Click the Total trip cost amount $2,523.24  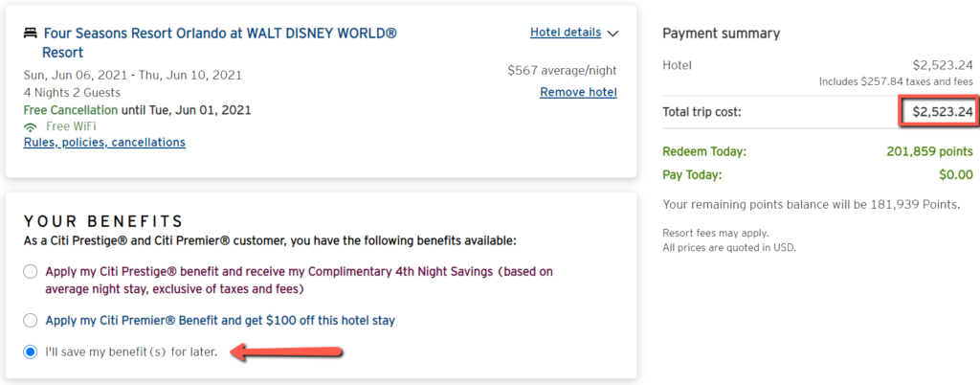tap(943, 112)
